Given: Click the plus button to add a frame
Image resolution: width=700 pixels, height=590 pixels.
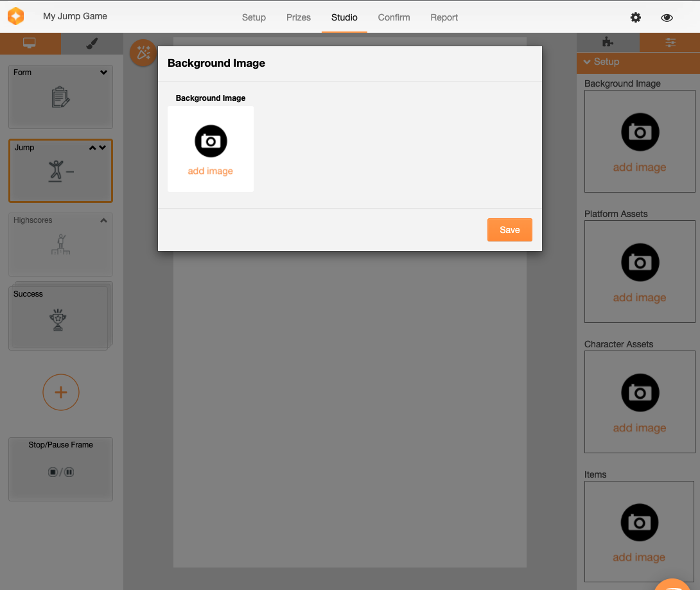Looking at the screenshot, I should coord(61,392).
